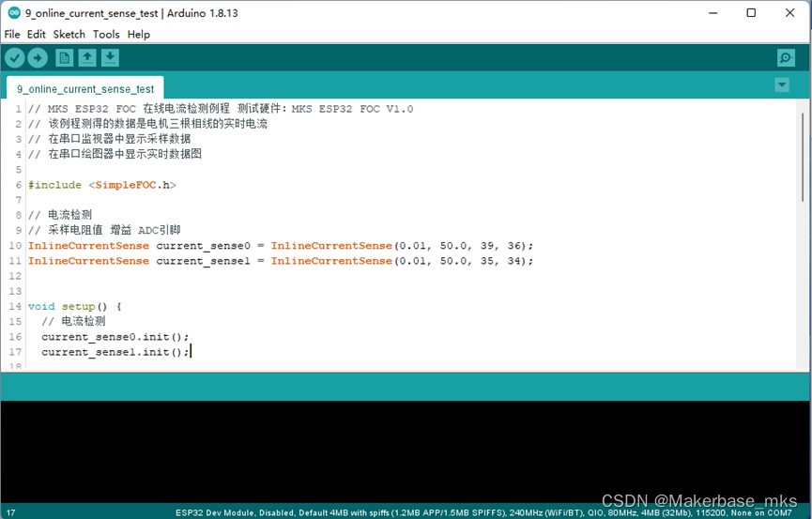Open the Sketch menu
812x519 pixels.
click(69, 34)
